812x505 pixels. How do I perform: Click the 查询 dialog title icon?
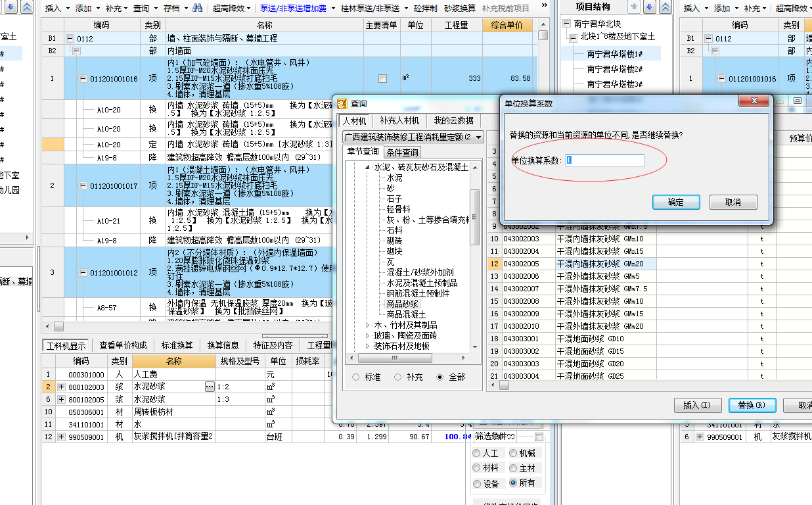(342, 103)
